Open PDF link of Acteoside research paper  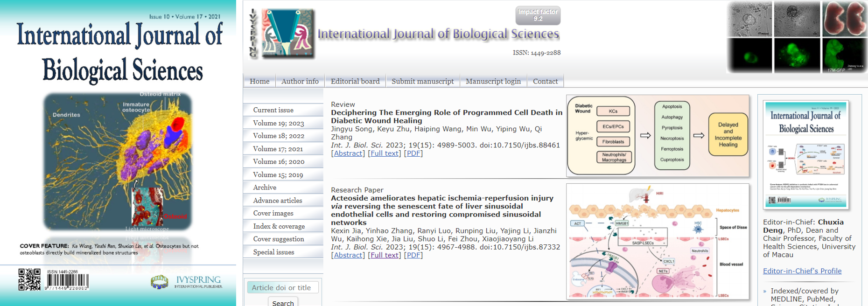tap(413, 255)
